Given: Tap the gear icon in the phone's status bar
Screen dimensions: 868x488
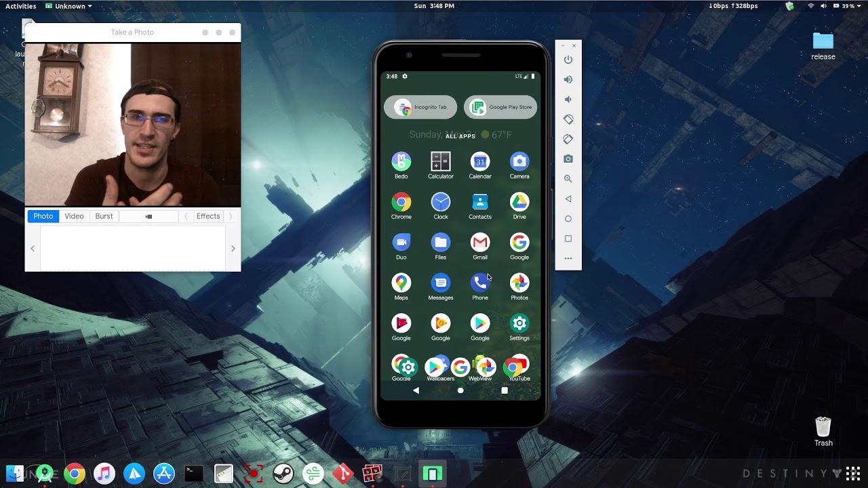Looking at the screenshot, I should click(405, 77).
